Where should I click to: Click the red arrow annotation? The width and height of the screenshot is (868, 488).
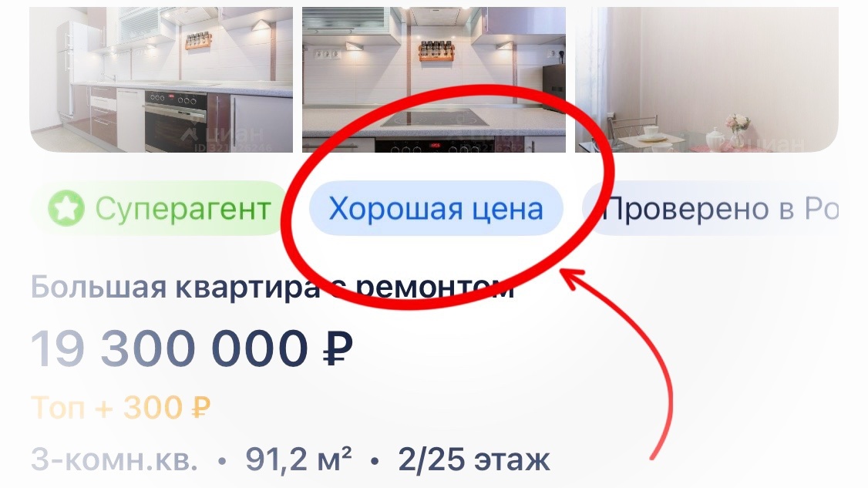click(624, 361)
